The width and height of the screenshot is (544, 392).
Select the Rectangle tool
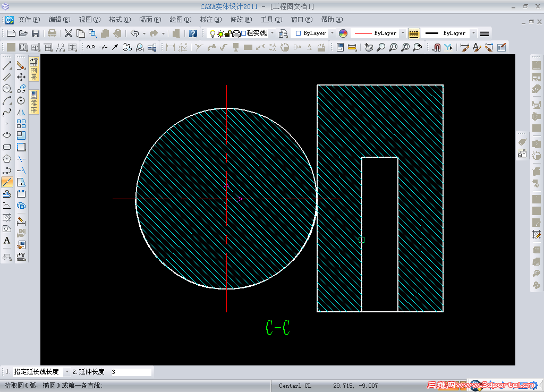[x=7, y=147]
